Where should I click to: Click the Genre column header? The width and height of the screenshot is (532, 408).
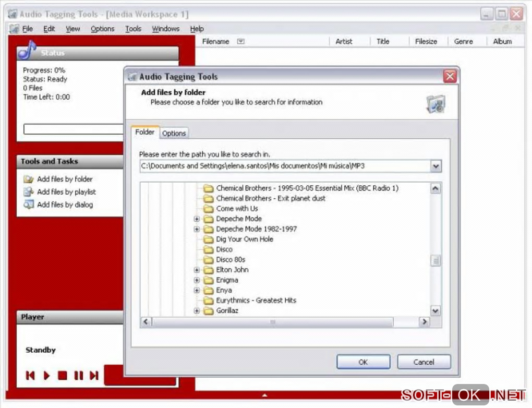click(464, 41)
